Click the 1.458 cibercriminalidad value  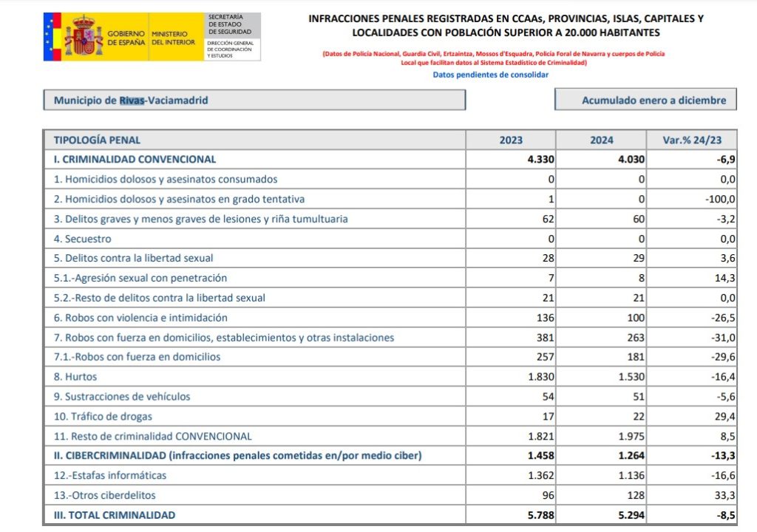[x=541, y=455]
